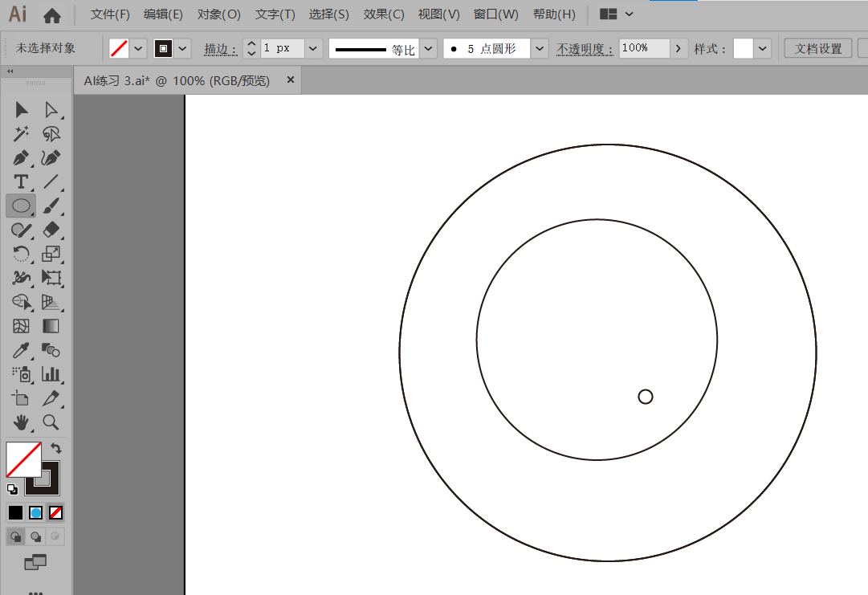Select the Perspective Grid tool
Viewport: 868px width, 595px height.
51,302
